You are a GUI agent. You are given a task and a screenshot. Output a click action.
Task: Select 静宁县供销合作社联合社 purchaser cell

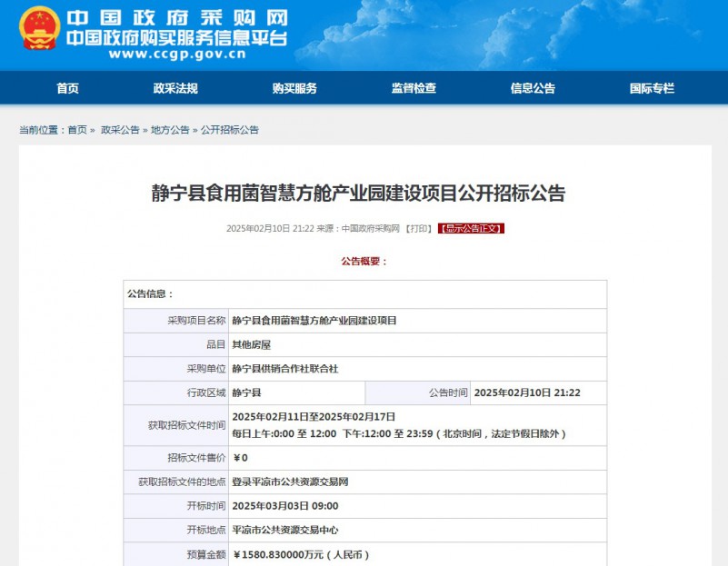point(285,369)
